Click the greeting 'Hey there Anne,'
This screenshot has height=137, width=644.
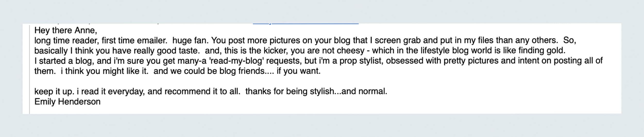pyautogui.click(x=66, y=30)
